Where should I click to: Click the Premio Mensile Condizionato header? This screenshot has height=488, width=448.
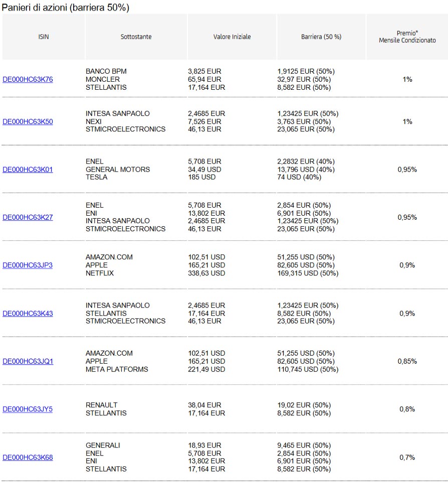407,37
